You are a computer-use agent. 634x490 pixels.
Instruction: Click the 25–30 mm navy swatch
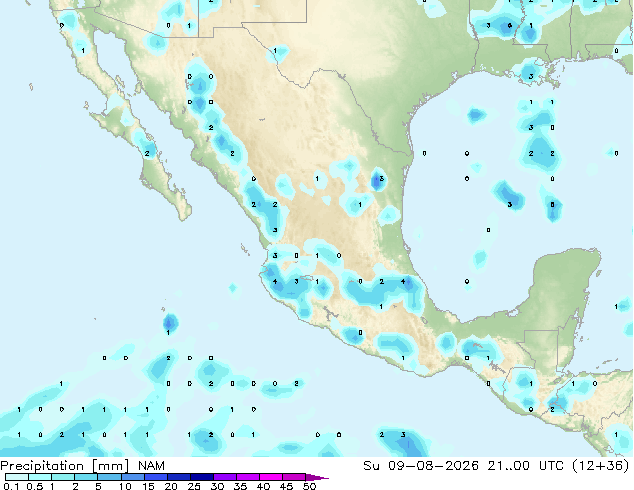(202, 477)
